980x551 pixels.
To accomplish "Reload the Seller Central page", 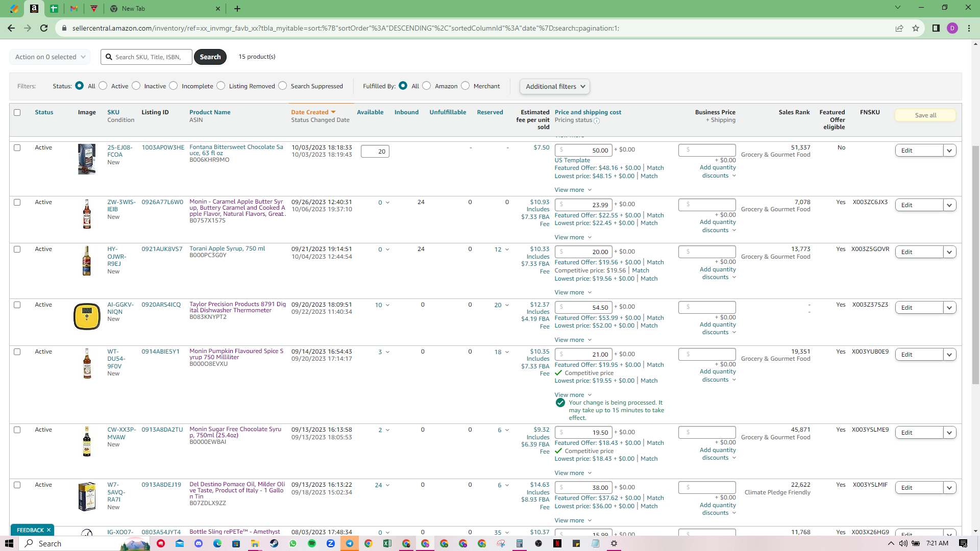I will click(x=44, y=28).
